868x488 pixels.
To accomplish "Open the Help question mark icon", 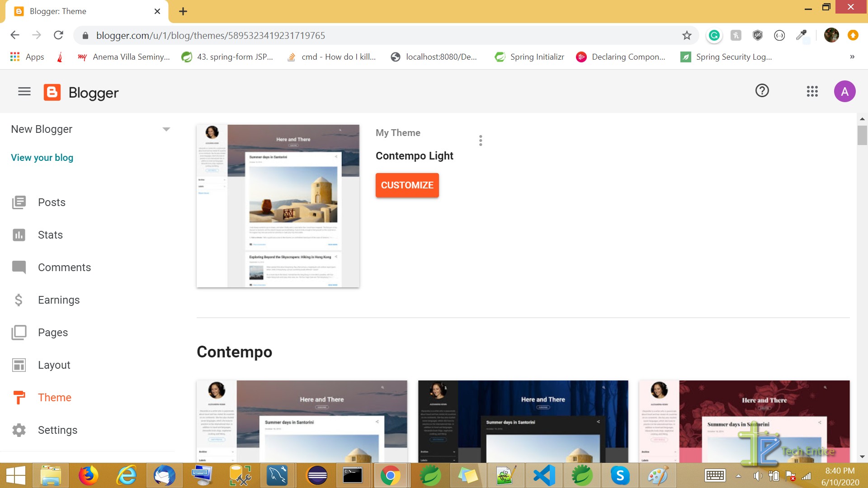I will pyautogui.click(x=762, y=91).
